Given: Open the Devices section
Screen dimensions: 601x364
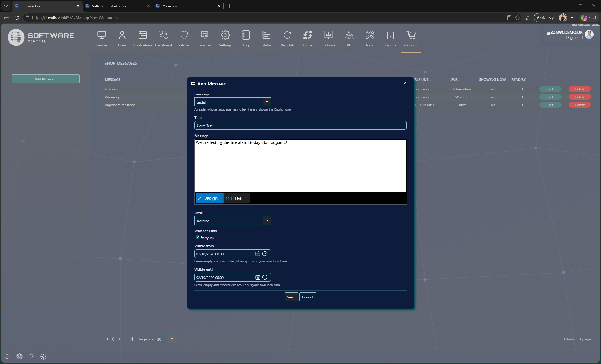Looking at the screenshot, I should [x=102, y=39].
